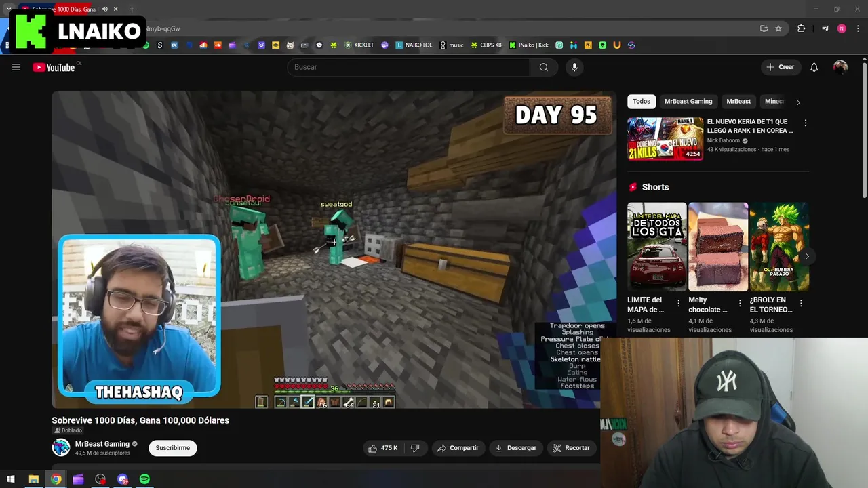The height and width of the screenshot is (488, 868).
Task: Click the Doblado label under title
Action: tap(68, 430)
